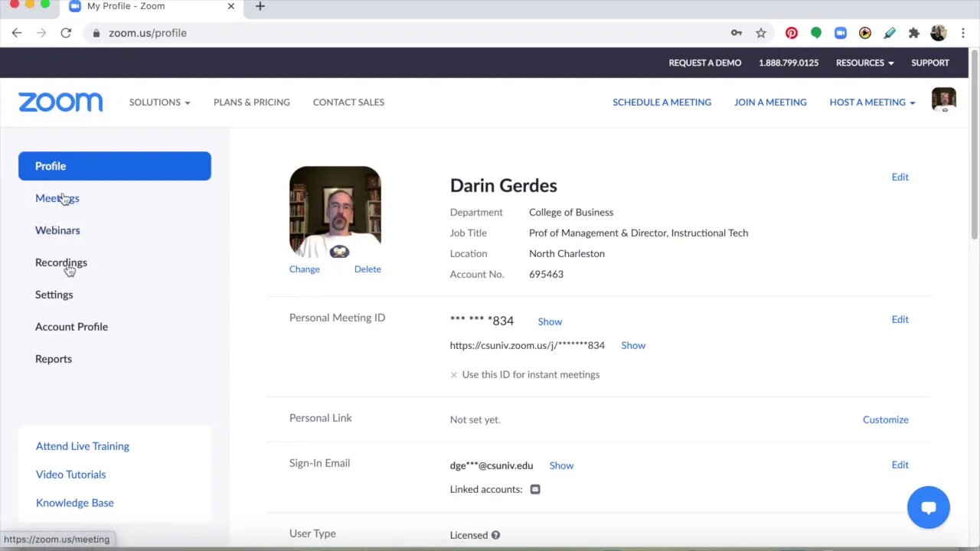This screenshot has width=980, height=551.
Task: Reload the page with refresh icon
Action: [66, 33]
